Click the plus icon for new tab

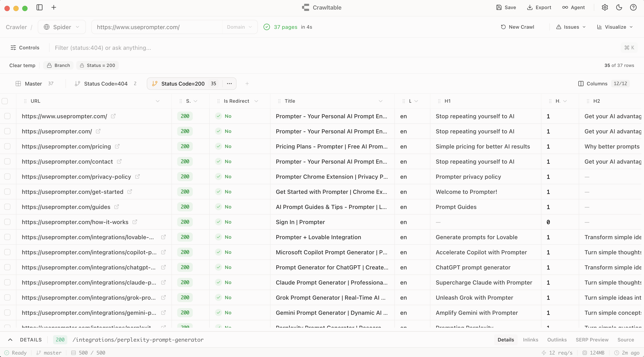(54, 8)
